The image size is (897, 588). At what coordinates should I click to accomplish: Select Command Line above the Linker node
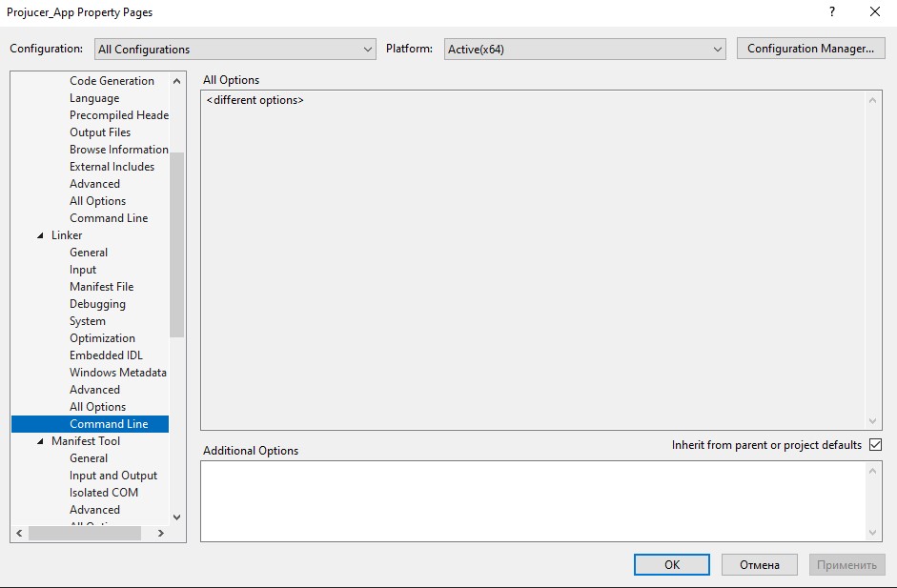pos(109,218)
